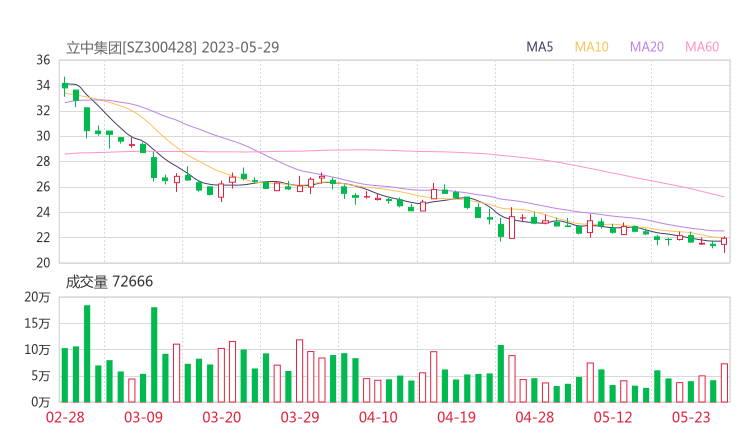Click the 05-23 date axis label
This screenshot has width=740, height=440.
tap(691, 417)
